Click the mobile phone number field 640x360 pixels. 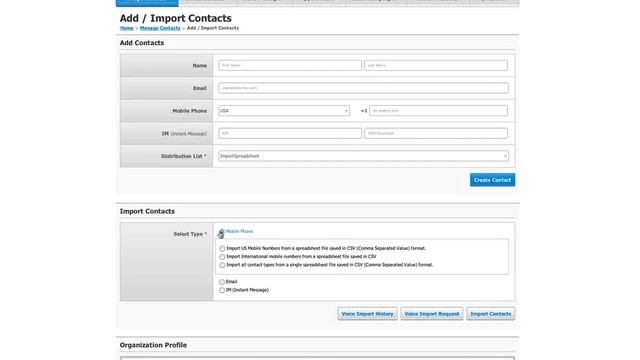tap(438, 111)
